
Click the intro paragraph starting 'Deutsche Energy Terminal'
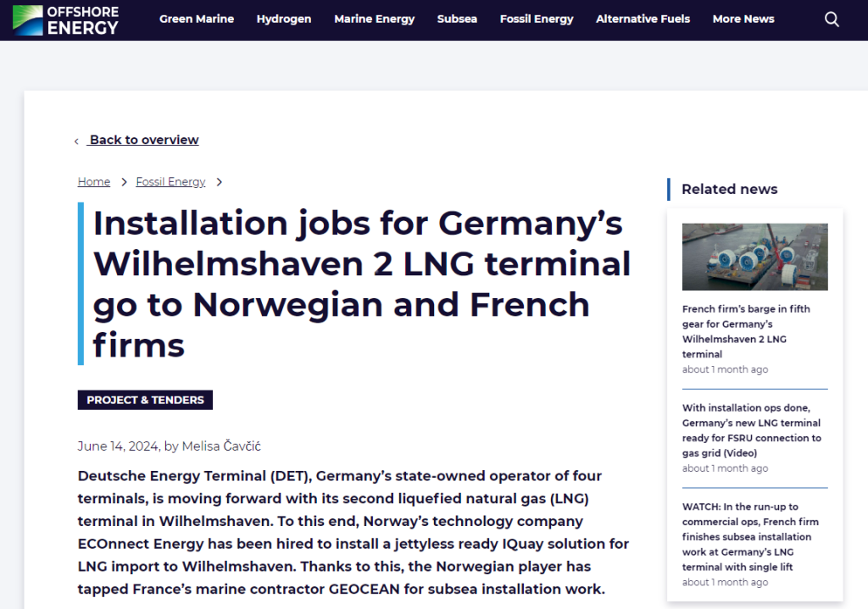point(353,532)
